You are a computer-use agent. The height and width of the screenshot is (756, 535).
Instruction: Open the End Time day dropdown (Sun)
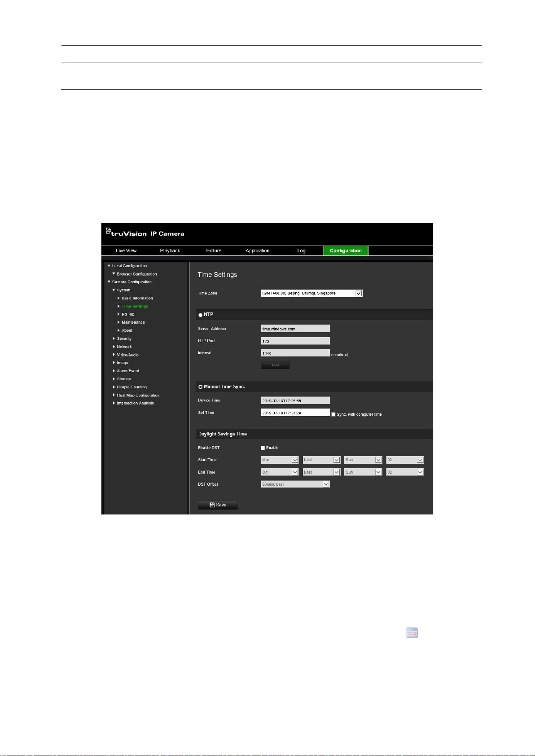tap(363, 472)
